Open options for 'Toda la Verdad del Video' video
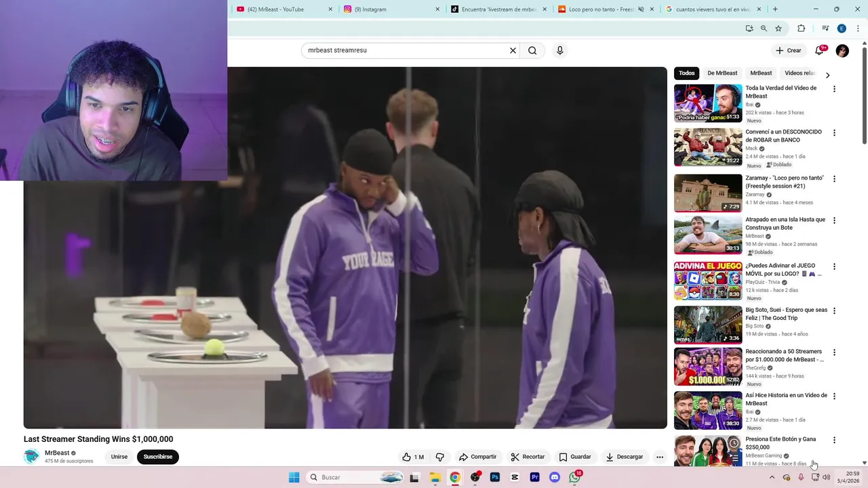The width and height of the screenshot is (868, 488). click(834, 89)
